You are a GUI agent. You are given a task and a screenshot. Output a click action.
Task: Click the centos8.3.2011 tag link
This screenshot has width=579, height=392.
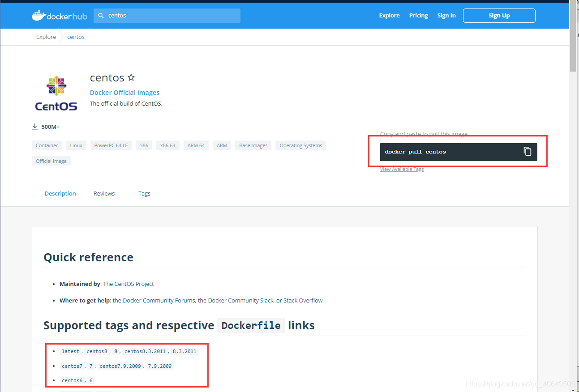pos(145,351)
